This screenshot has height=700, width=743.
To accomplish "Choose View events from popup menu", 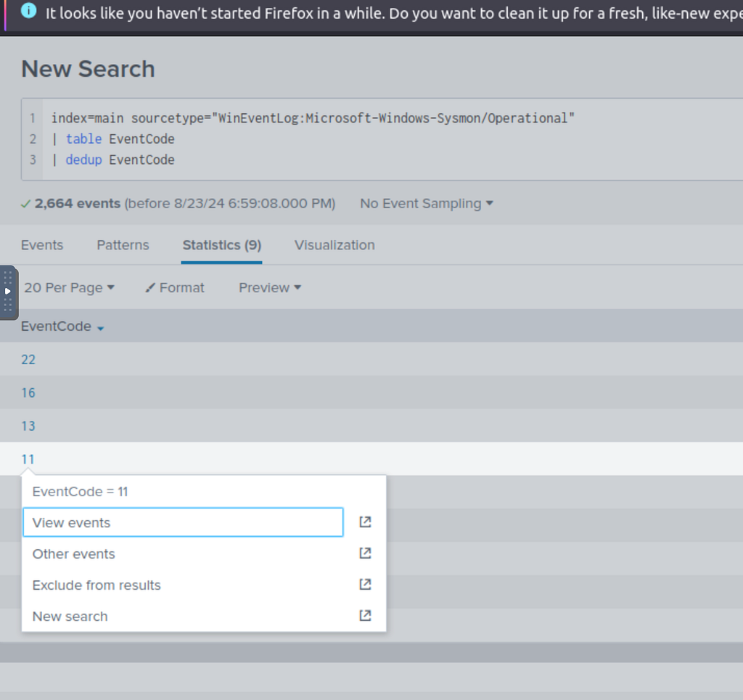I will coord(183,522).
